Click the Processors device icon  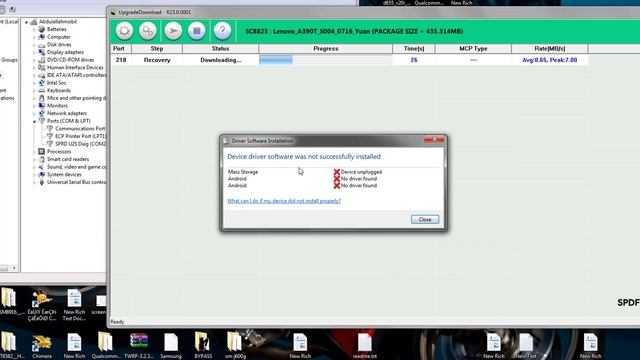42,151
